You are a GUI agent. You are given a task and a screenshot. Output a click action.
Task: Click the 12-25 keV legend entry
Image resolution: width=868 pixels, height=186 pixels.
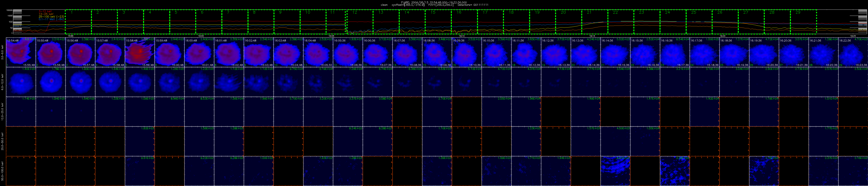(x=46, y=14)
